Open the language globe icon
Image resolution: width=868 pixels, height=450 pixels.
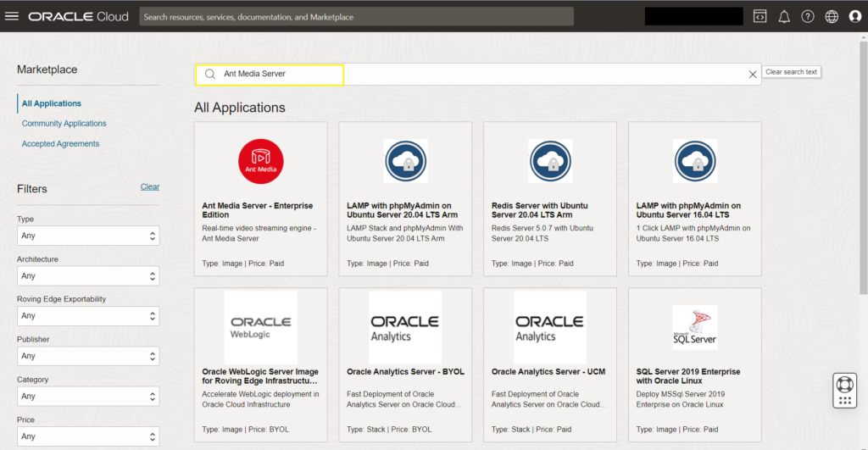[832, 17]
